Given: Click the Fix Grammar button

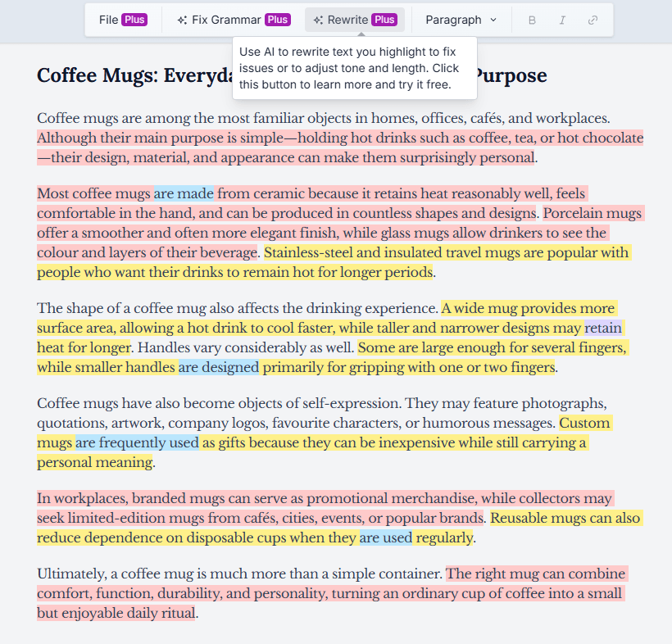Looking at the screenshot, I should pos(234,20).
